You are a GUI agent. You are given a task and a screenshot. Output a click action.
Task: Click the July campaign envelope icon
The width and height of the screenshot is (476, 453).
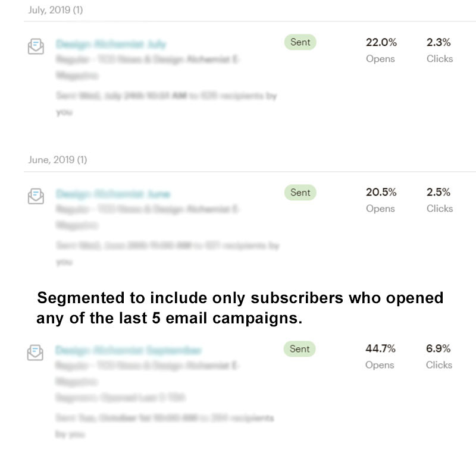pos(36,46)
